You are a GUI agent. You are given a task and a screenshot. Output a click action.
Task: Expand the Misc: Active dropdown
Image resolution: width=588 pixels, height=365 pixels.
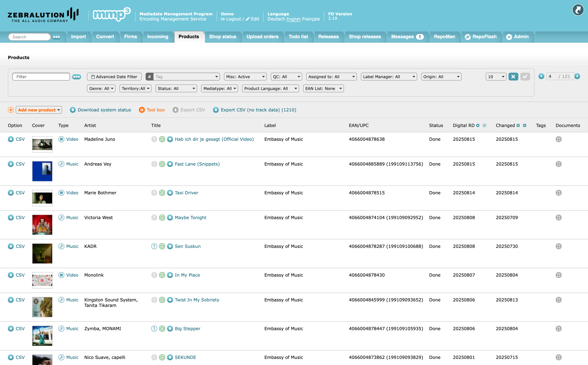[245, 77]
